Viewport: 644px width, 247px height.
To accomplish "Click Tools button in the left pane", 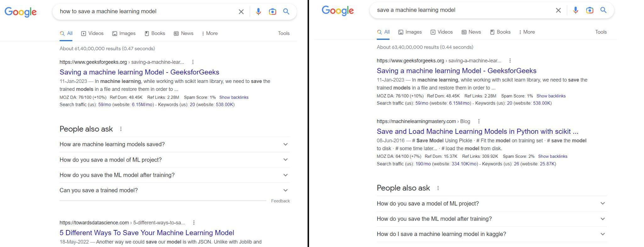I will click(x=284, y=33).
